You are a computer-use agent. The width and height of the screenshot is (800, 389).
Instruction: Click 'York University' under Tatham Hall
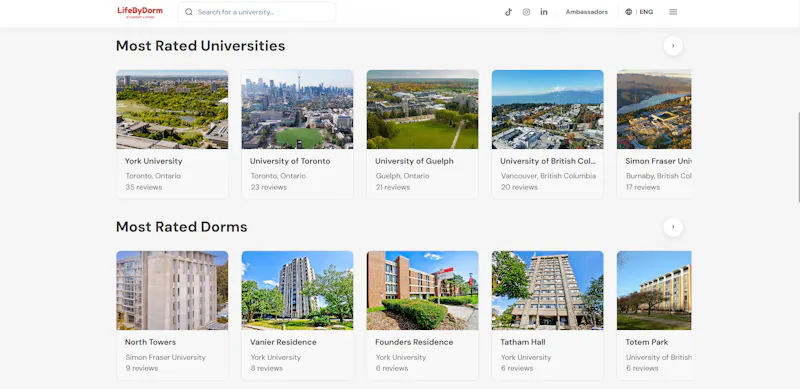point(526,357)
